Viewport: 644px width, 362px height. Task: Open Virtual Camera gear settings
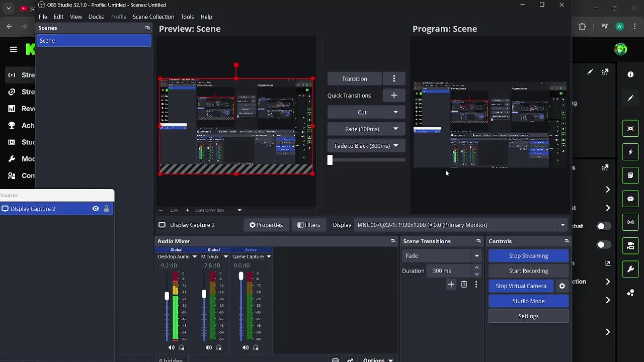coord(562,286)
